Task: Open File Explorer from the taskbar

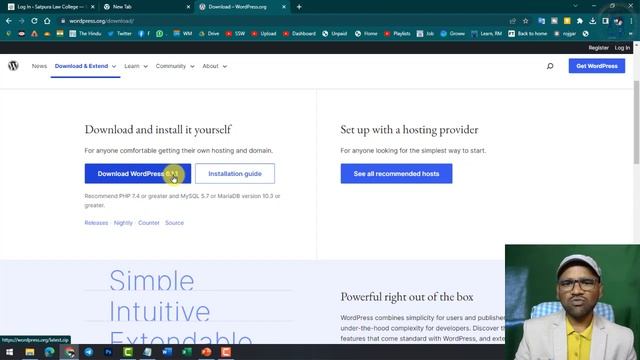Action: [30, 352]
